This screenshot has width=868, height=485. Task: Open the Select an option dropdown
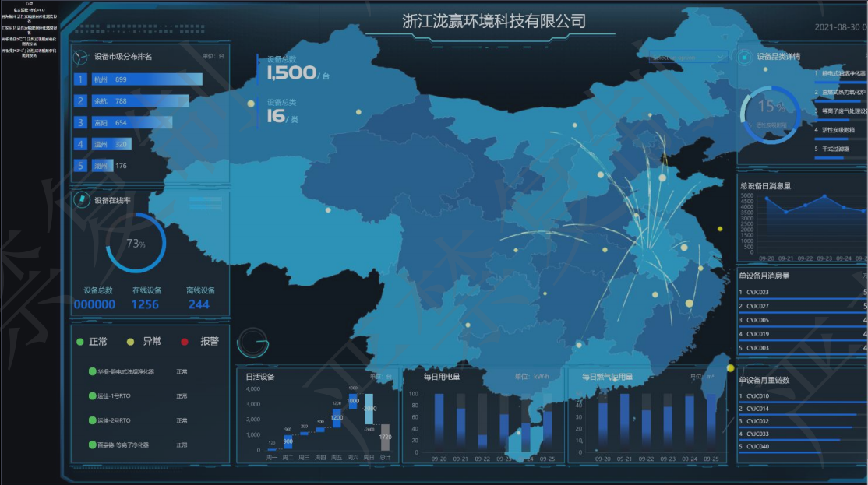tap(688, 57)
